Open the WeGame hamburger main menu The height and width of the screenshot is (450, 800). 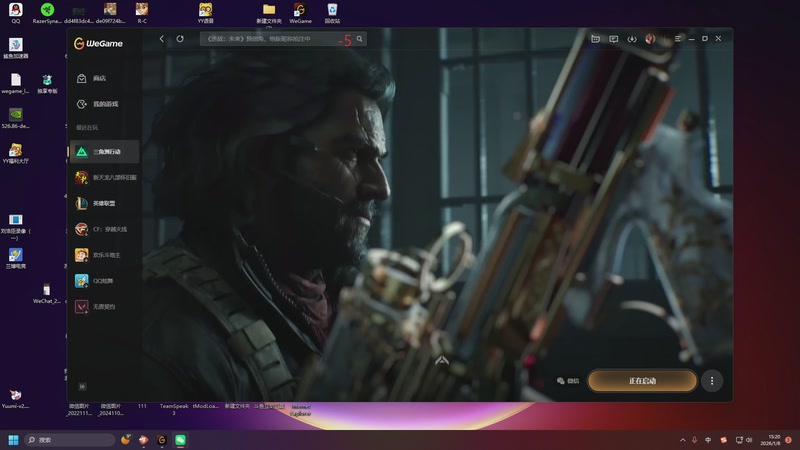(x=678, y=39)
